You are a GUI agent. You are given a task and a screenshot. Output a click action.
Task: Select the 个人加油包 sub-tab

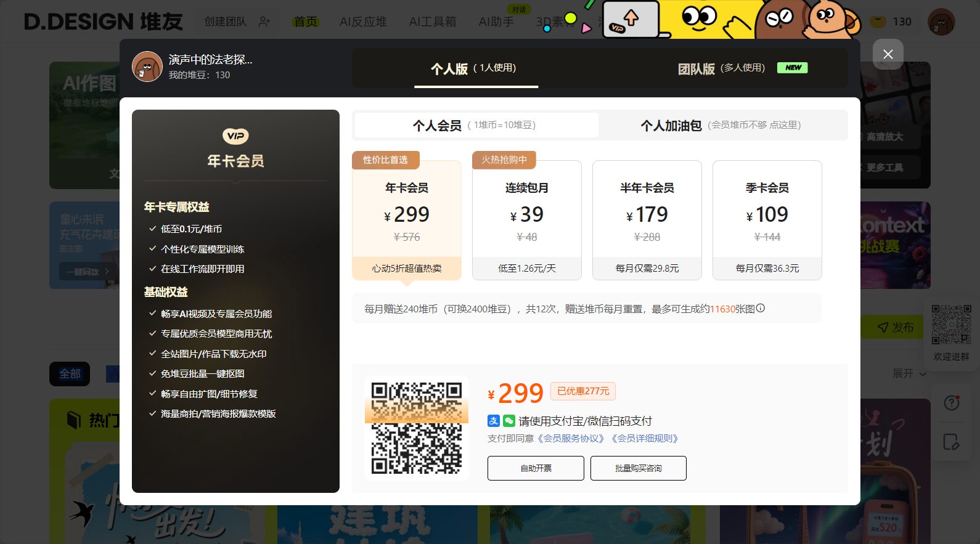(721, 125)
